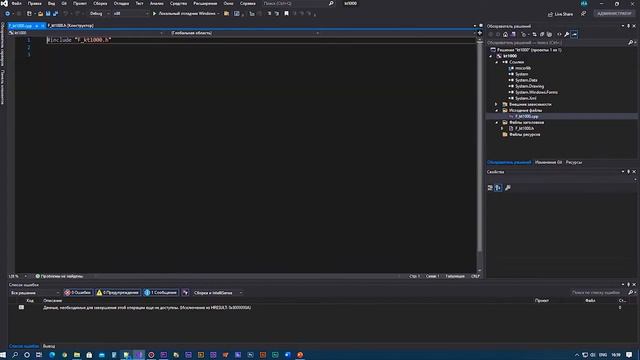Open the Windows Start menu
The image size is (640, 360).
tap(4, 355)
